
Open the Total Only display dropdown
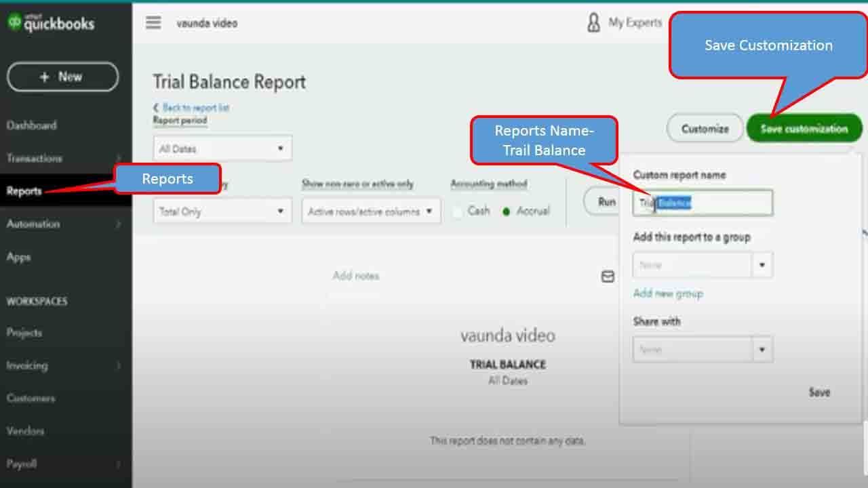[x=222, y=211]
